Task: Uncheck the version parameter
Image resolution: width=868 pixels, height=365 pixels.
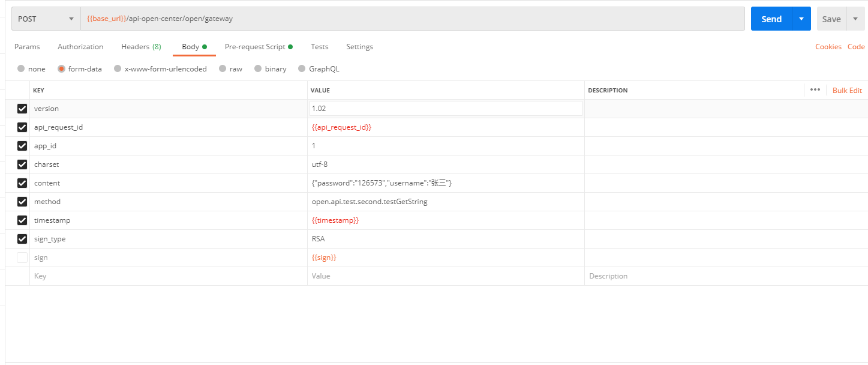Action: point(22,108)
